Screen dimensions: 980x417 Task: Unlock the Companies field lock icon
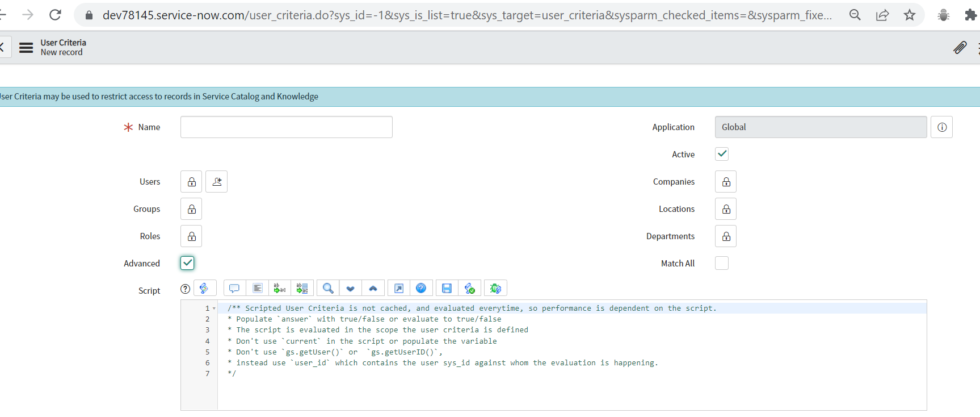tap(726, 182)
